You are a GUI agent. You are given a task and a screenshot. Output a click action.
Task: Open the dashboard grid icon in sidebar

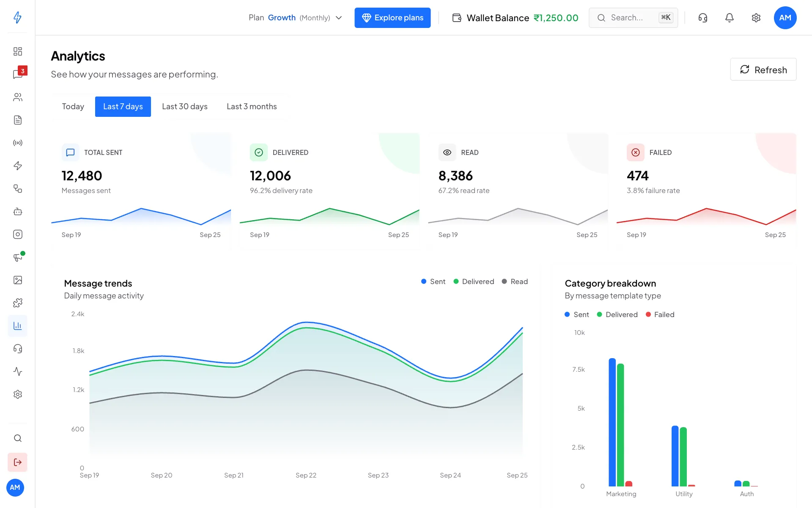pyautogui.click(x=17, y=51)
